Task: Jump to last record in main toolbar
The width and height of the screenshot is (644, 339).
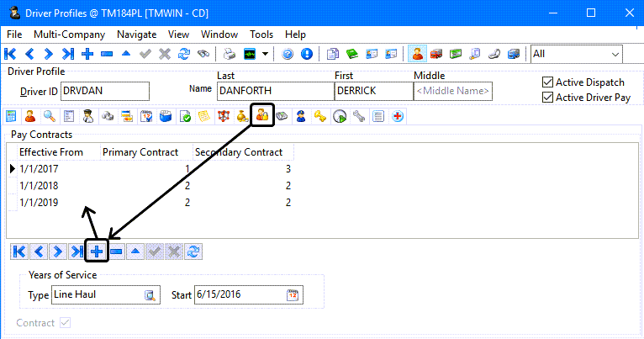Action: click(68, 54)
